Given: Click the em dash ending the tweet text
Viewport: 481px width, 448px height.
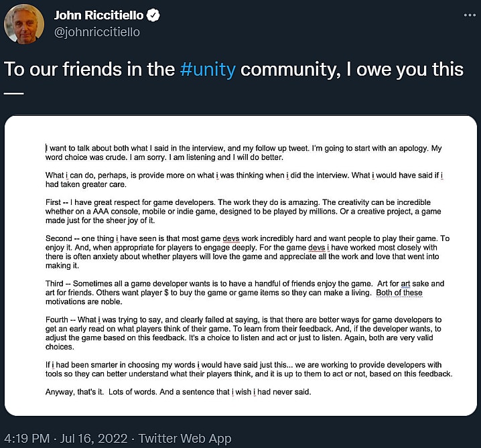Looking at the screenshot, I should [x=13, y=91].
